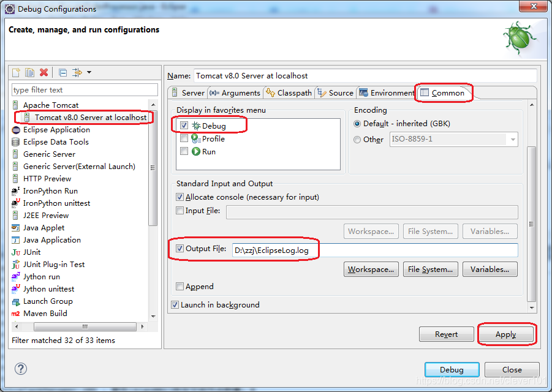Click the JUnit Plug-in Test icon
The height and width of the screenshot is (392, 552).
coord(16,264)
